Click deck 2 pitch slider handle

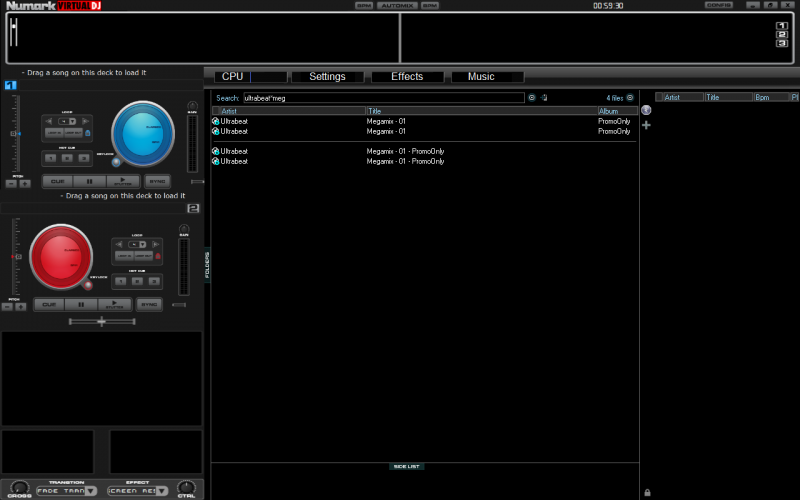(x=17, y=257)
